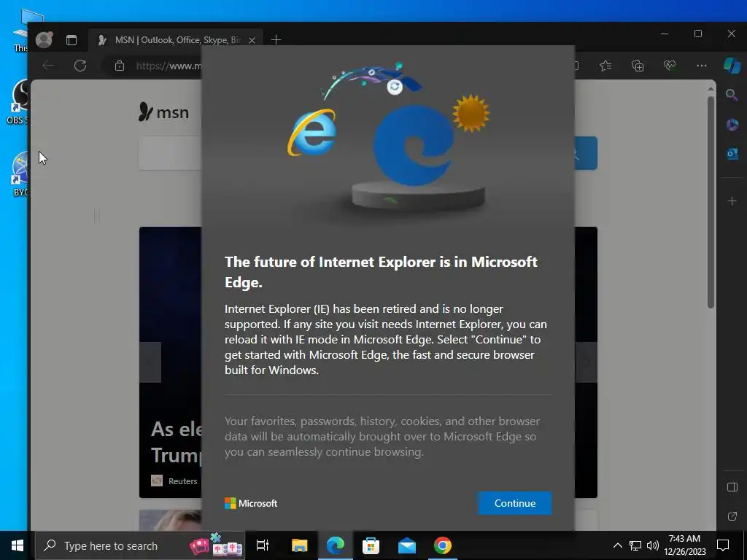The image size is (747, 560).
Task: Click the Microsoft logo in dialog
Action: (251, 503)
